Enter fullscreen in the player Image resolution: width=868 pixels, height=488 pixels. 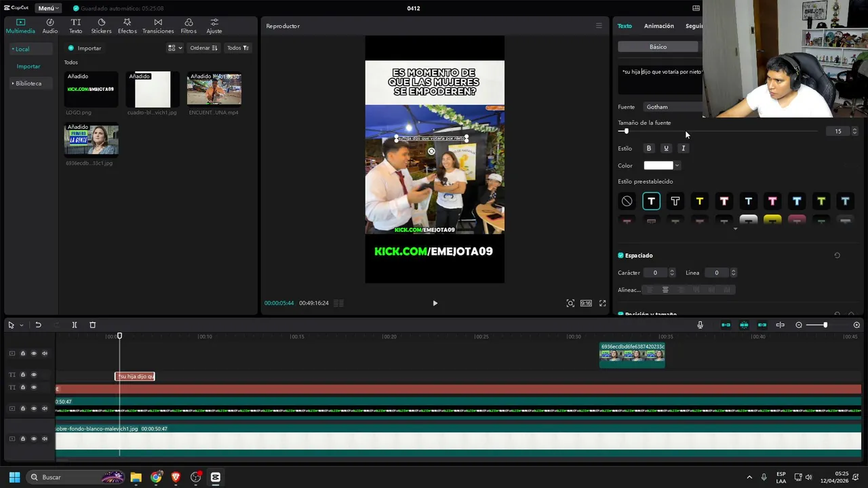tap(602, 304)
